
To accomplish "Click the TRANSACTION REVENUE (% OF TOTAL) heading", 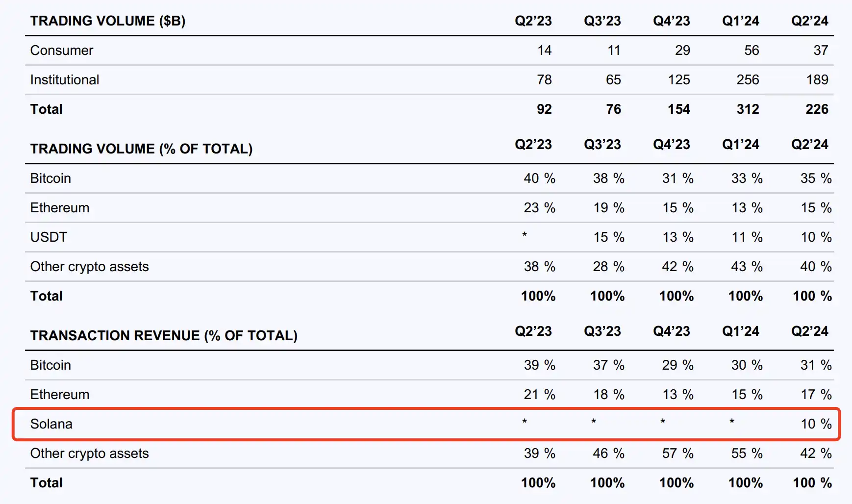I will [164, 336].
